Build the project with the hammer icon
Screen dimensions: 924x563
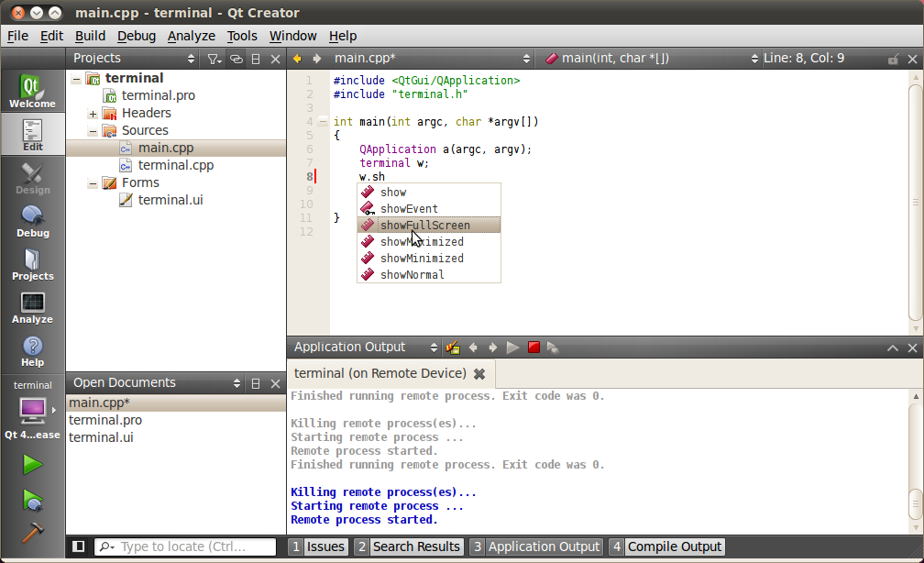[32, 533]
